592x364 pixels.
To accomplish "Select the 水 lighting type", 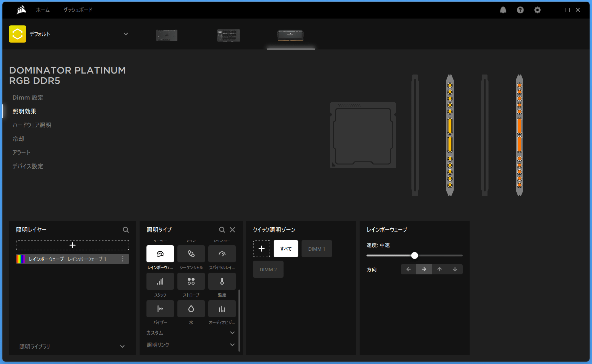I will [x=191, y=309].
